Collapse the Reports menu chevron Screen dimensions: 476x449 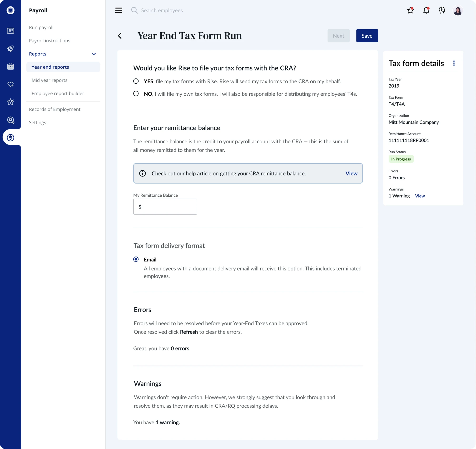[94, 54]
